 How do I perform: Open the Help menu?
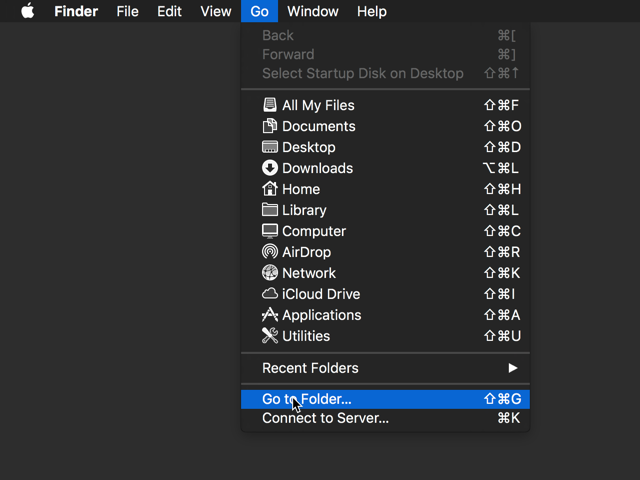click(x=371, y=11)
